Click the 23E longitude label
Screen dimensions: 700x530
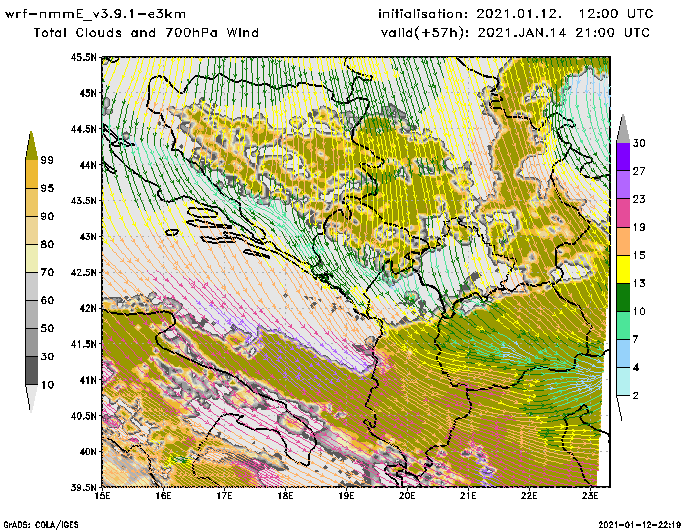pos(590,496)
